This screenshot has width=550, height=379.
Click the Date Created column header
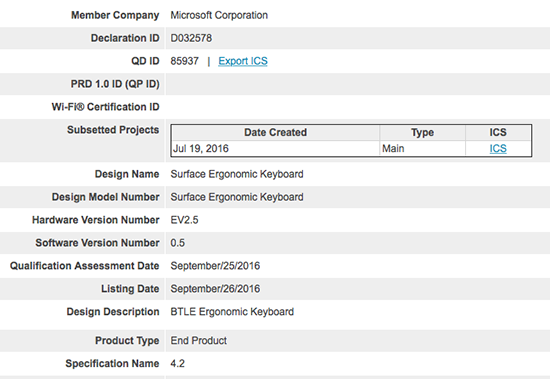[x=275, y=132]
